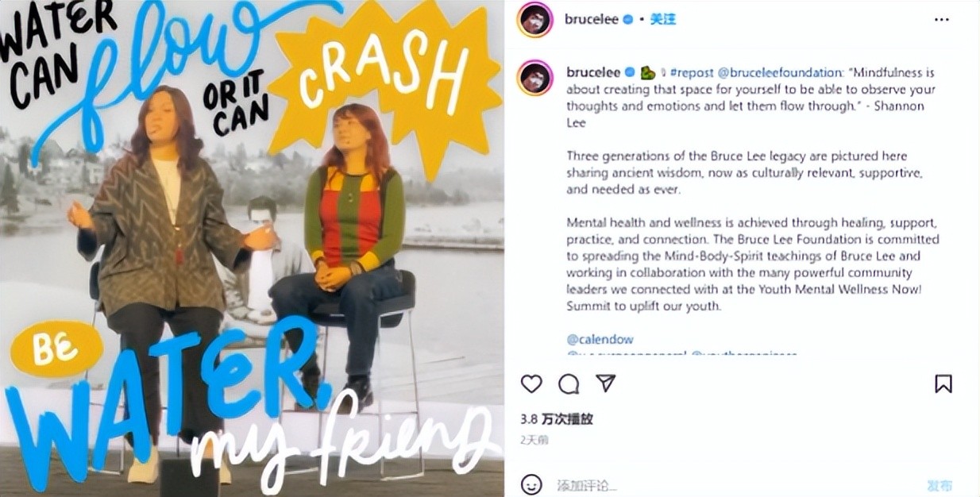
Task: Open the #repost hashtag link
Action: point(692,72)
